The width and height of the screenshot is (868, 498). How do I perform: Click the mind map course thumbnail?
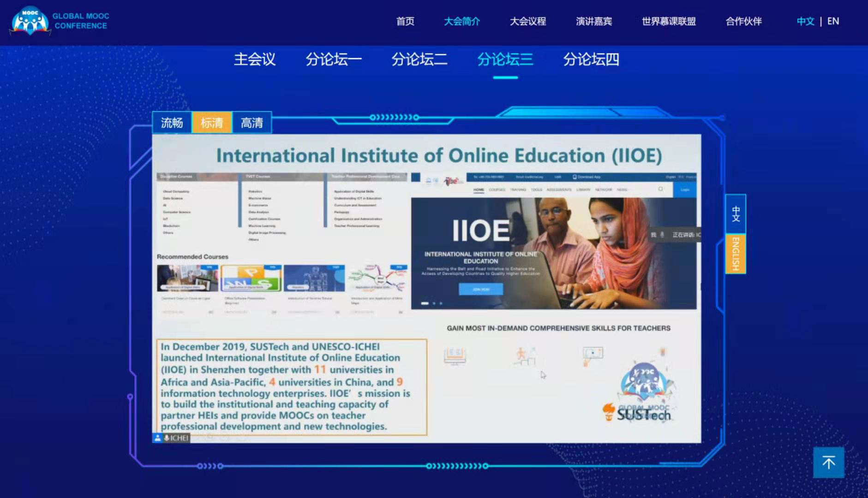pos(377,278)
